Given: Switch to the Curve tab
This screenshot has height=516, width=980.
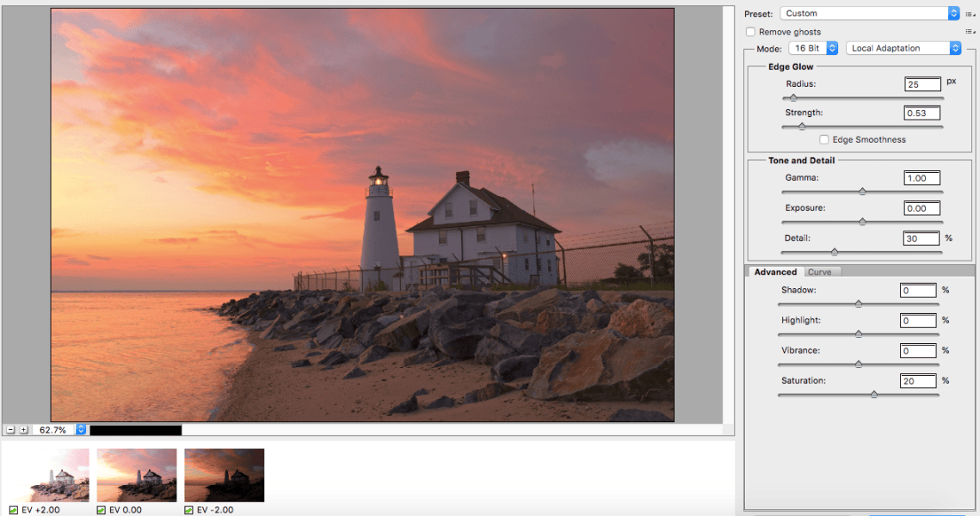Looking at the screenshot, I should pos(819,273).
